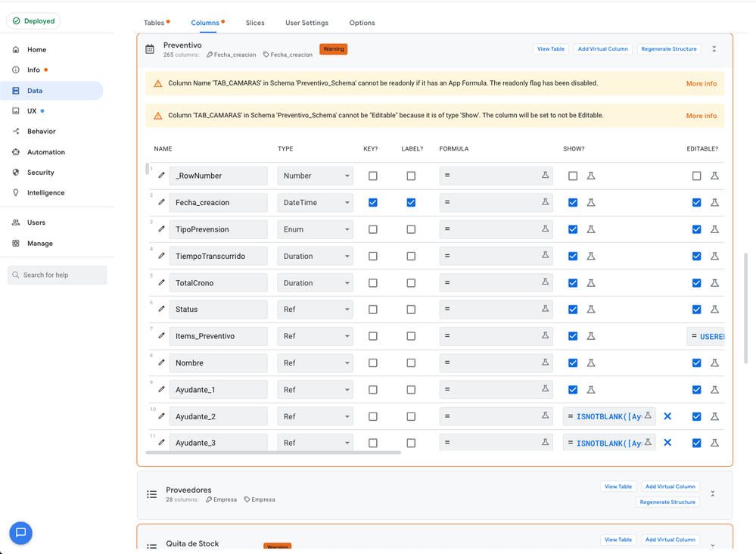756x554 pixels.
Task: Click the TotalCrono name field
Action: point(219,283)
